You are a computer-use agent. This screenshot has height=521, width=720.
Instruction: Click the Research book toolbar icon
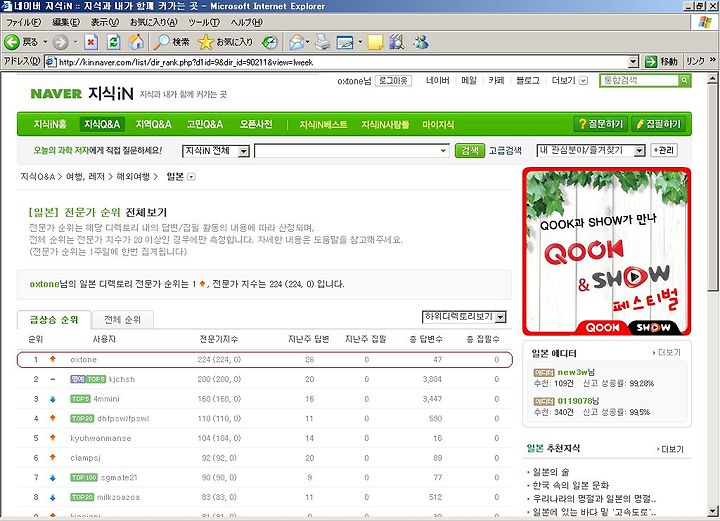click(x=397, y=42)
